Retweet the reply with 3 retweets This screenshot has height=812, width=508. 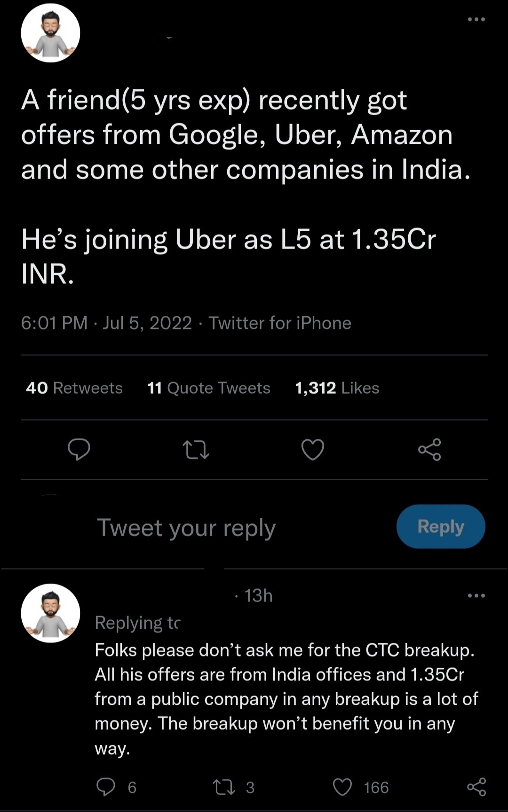pos(224,787)
